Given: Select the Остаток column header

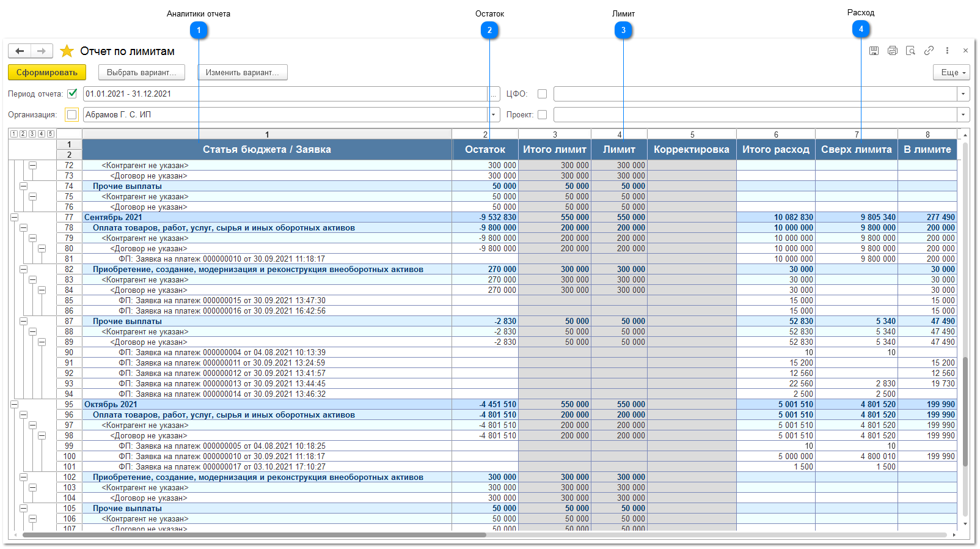Looking at the screenshot, I should tap(485, 149).
